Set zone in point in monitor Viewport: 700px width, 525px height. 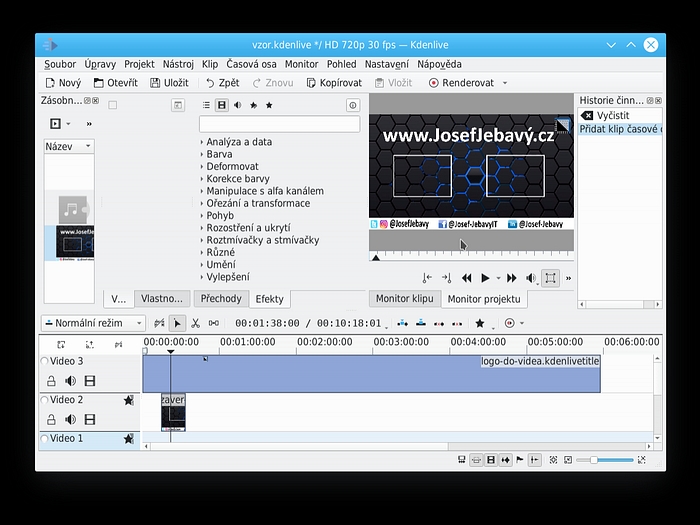427,278
